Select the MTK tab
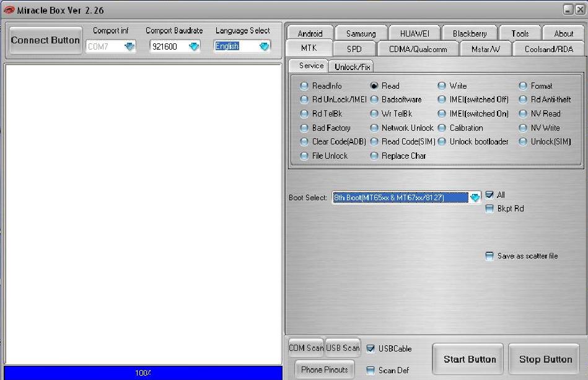 pos(309,48)
